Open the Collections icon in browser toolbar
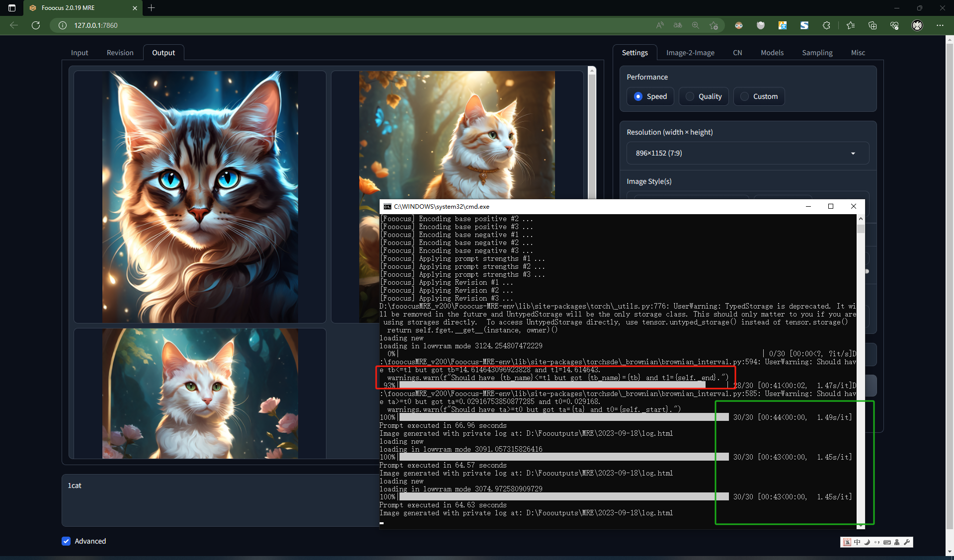Viewport: 954px width, 560px height. (873, 25)
